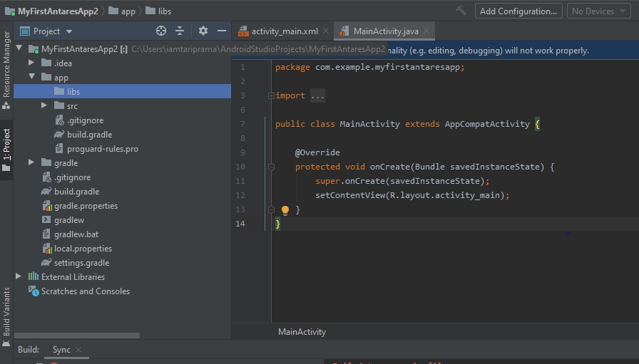Viewport: 639px width, 364px height.
Task: Close the MainActivity.java tab
Action: 427,31
